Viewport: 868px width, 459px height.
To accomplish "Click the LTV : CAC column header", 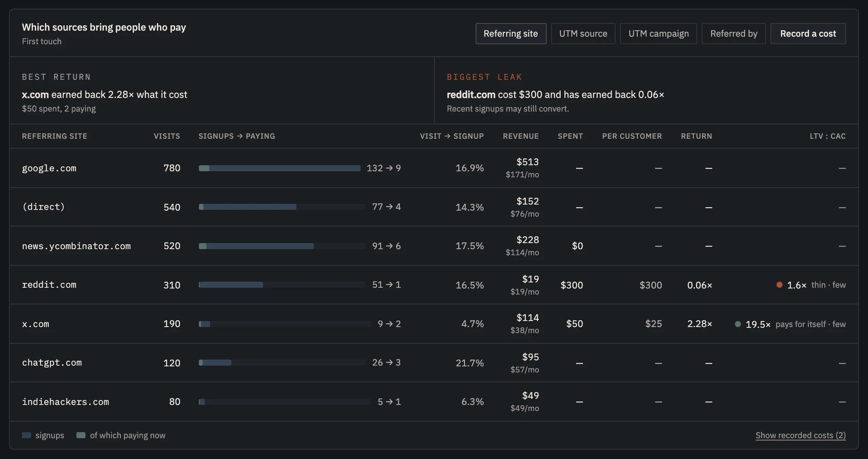I will (828, 136).
